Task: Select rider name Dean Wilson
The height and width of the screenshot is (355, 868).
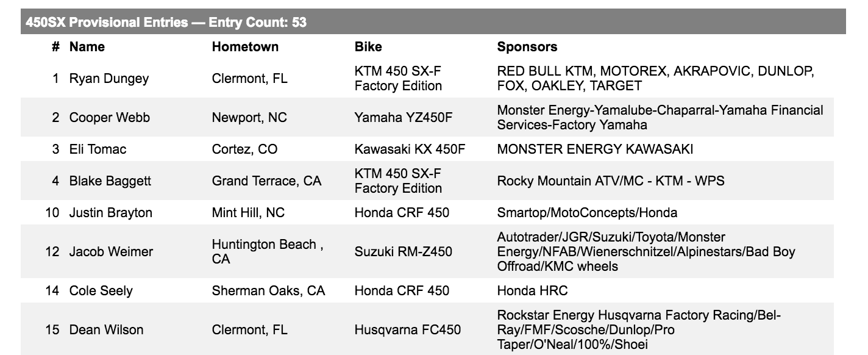Action: point(107,330)
